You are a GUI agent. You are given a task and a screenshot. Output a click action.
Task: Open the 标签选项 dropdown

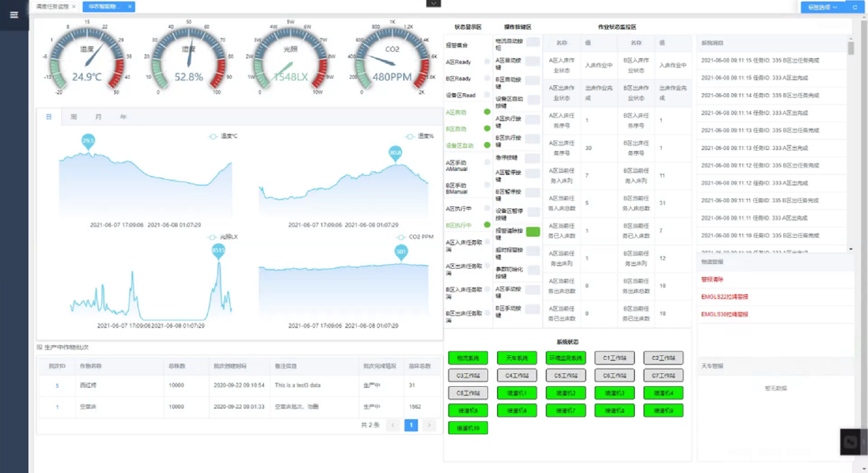[x=822, y=7]
